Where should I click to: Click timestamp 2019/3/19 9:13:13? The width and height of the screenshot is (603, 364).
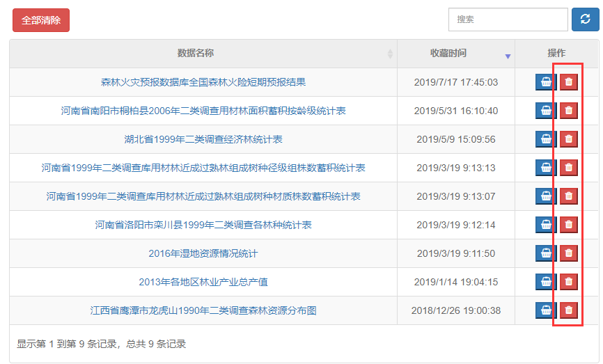click(x=456, y=168)
